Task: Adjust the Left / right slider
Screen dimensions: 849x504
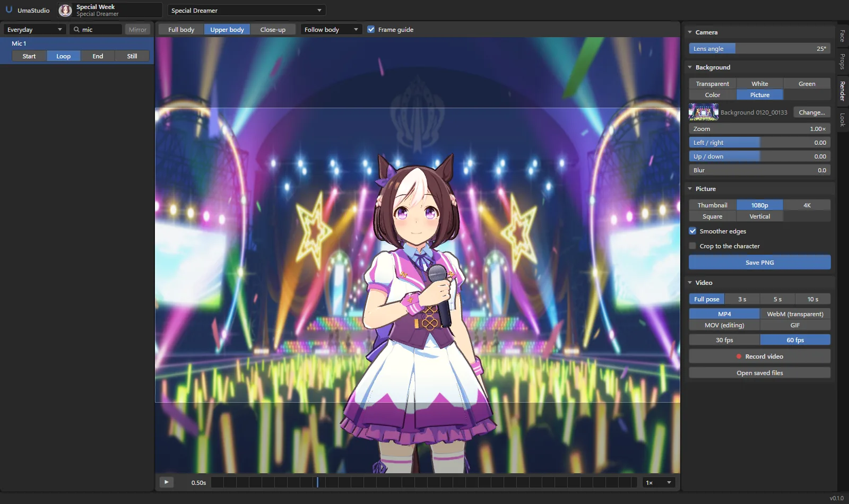Action: (759, 143)
